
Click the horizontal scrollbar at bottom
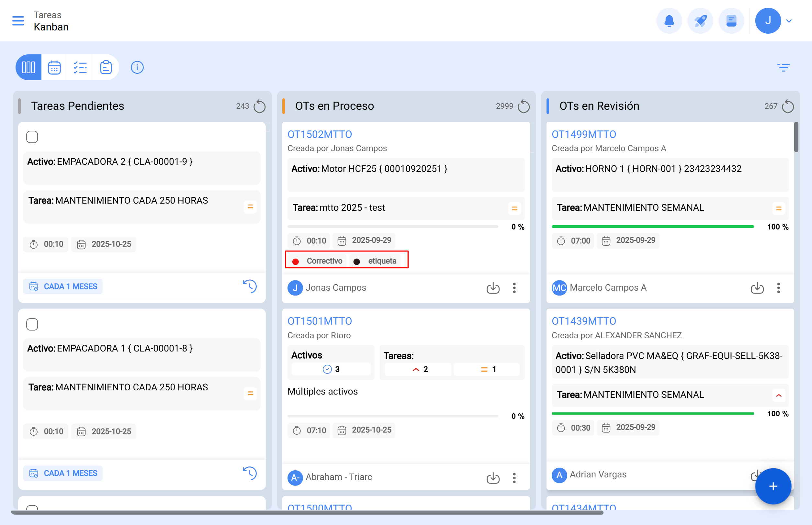(x=307, y=512)
